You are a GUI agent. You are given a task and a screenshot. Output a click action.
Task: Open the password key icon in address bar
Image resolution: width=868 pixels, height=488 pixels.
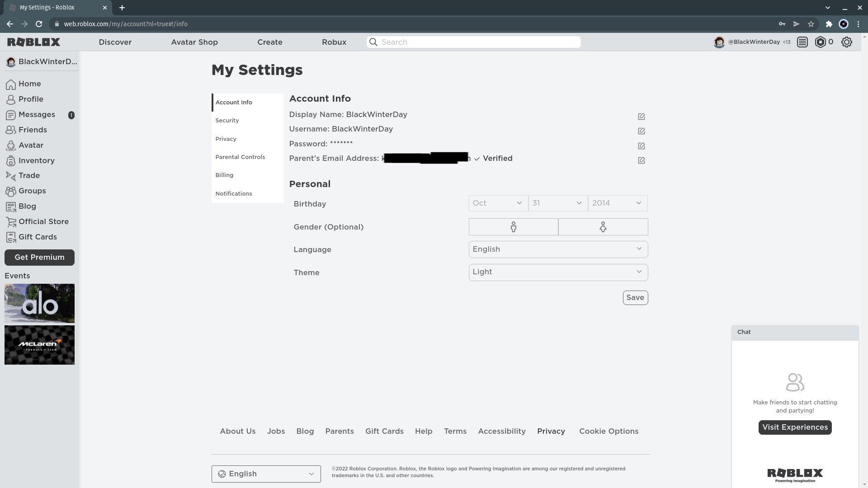tap(782, 24)
